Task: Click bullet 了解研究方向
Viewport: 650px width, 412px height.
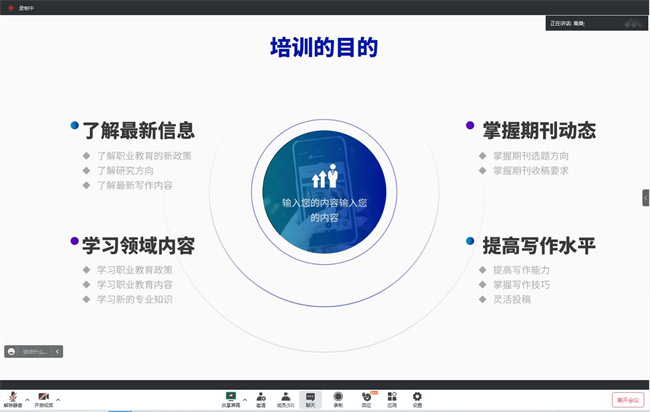Action: pos(125,170)
